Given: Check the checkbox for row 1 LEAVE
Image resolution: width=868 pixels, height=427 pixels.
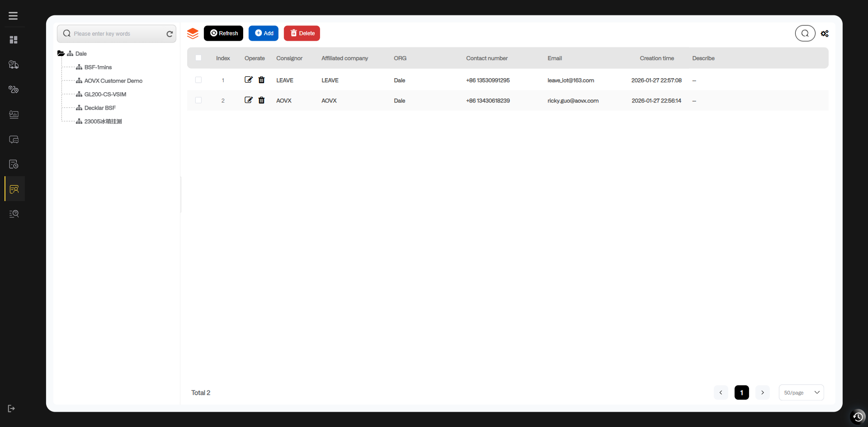Looking at the screenshot, I should coord(198,80).
